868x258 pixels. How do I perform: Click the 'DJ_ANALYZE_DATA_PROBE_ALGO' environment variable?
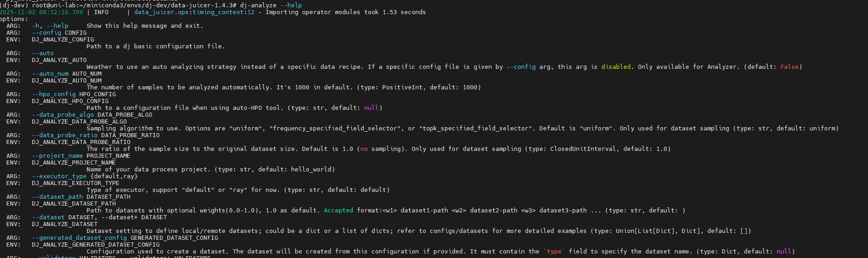(x=79, y=121)
